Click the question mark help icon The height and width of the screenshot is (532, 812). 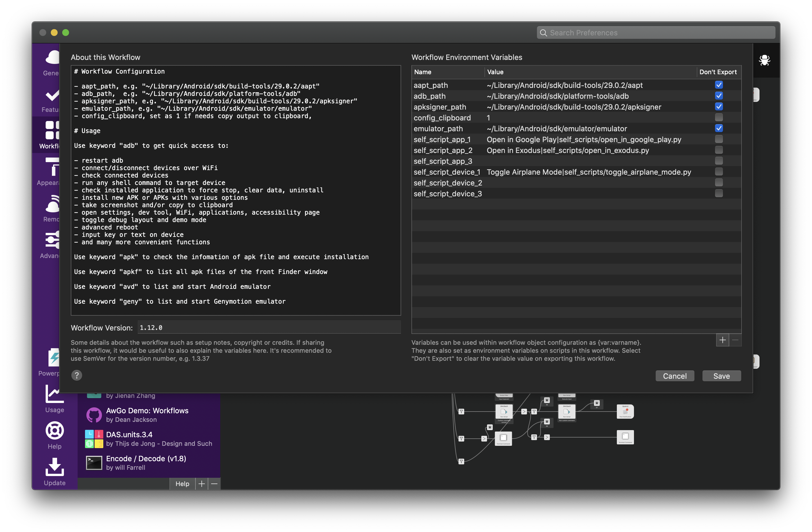77,375
